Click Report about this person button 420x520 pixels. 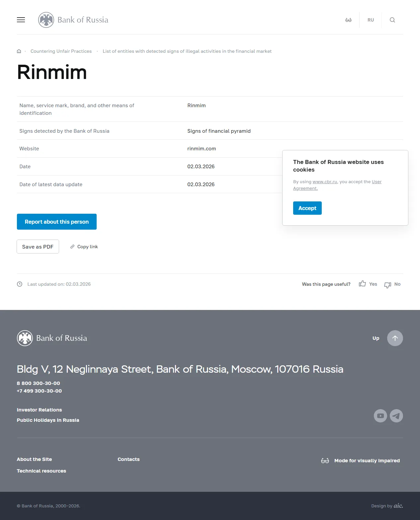coord(57,222)
